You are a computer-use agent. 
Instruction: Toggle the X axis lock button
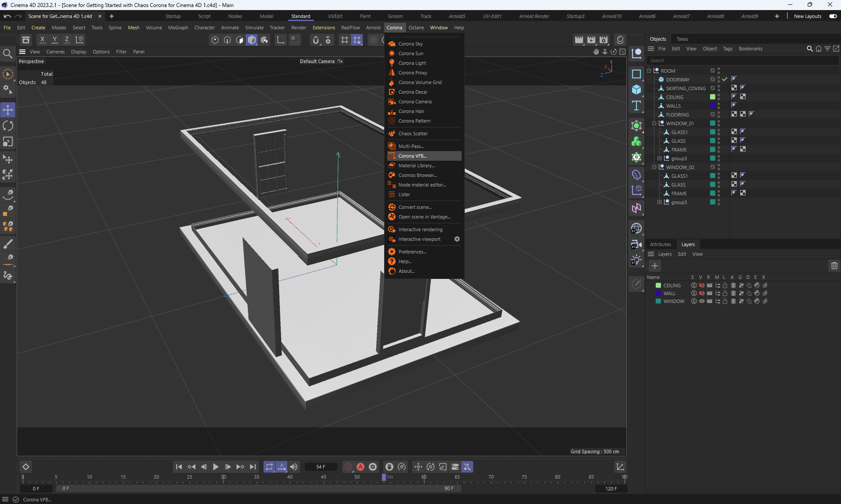(x=42, y=39)
